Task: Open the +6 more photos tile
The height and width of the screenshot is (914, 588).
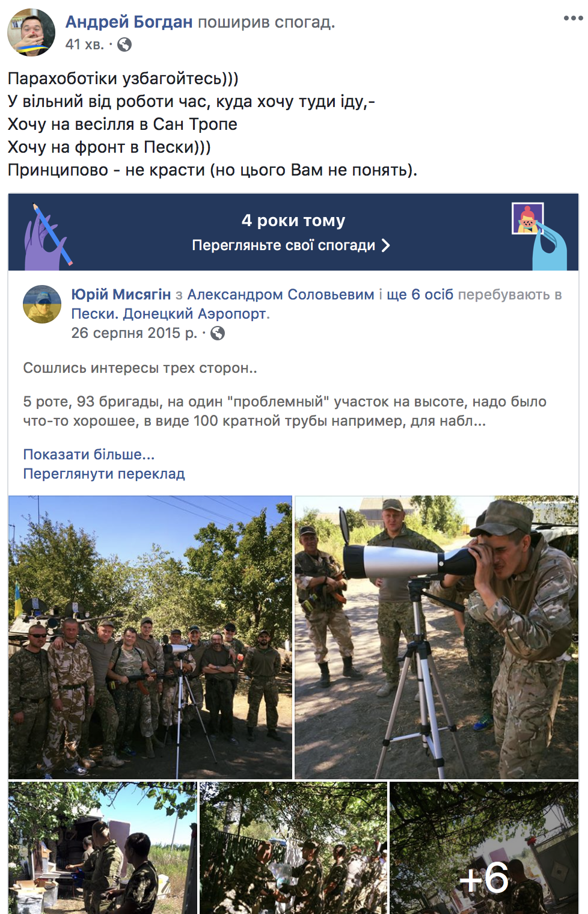Action: click(484, 848)
